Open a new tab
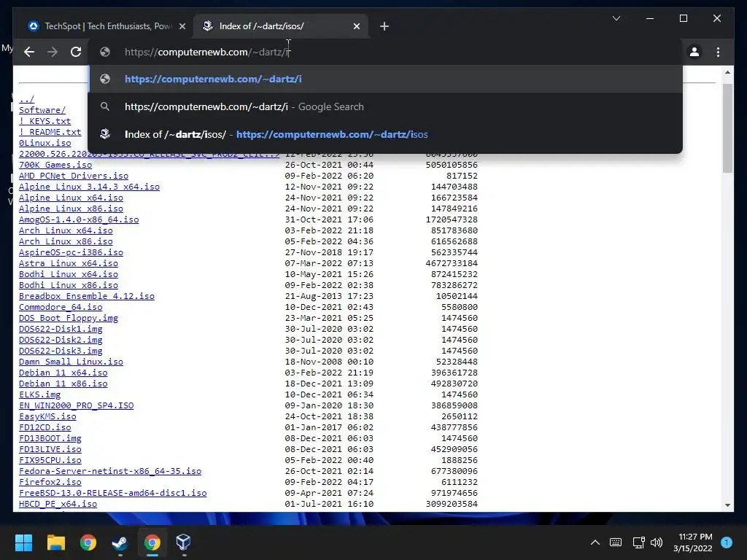Image resolution: width=747 pixels, height=560 pixels. tap(384, 26)
